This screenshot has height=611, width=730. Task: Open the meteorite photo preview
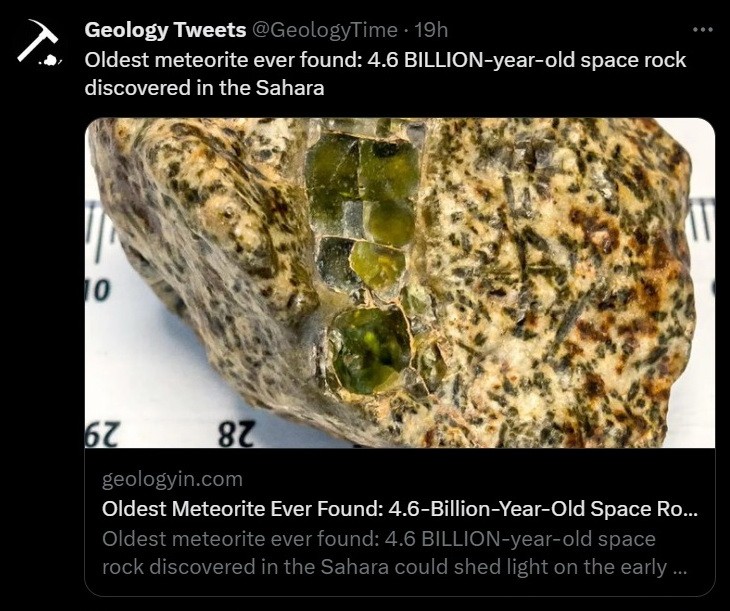pos(400,282)
